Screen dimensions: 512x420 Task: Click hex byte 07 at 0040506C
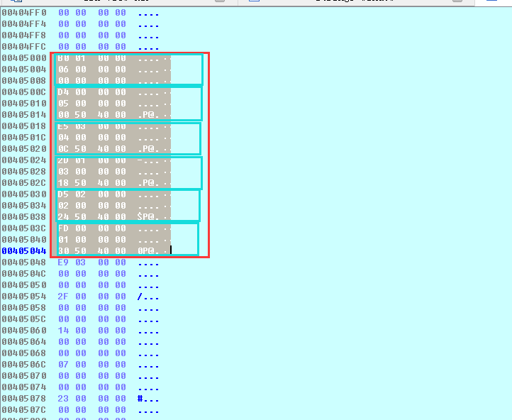point(63,365)
